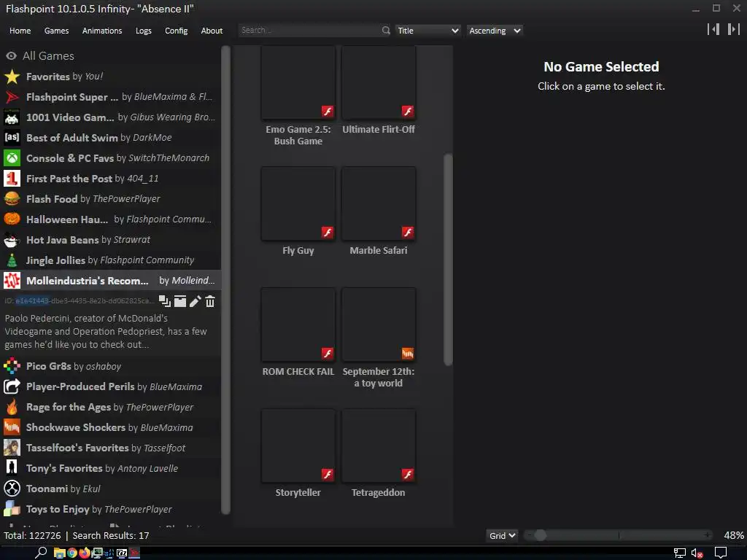Screen dimensions: 747x560
Task: Click the Tony's Favorites playlist icon
Action: [x=12, y=468]
